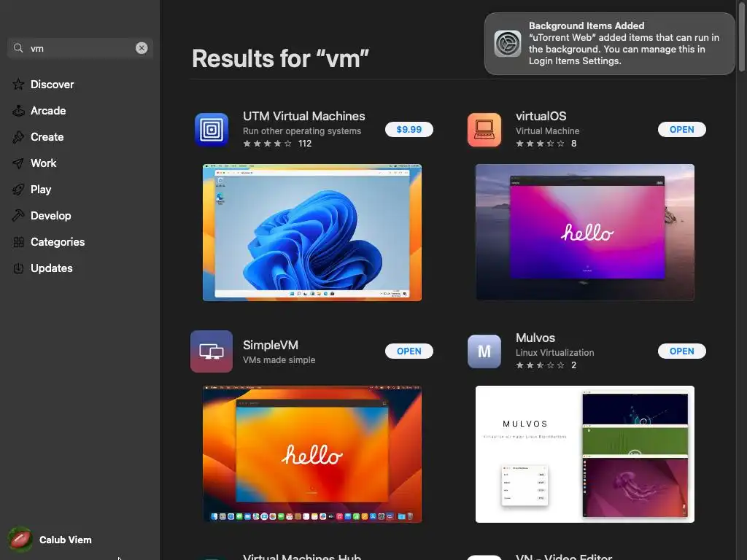The image size is (747, 560).
Task: Click the UTM star rating 112
Action: pyautogui.click(x=276, y=144)
